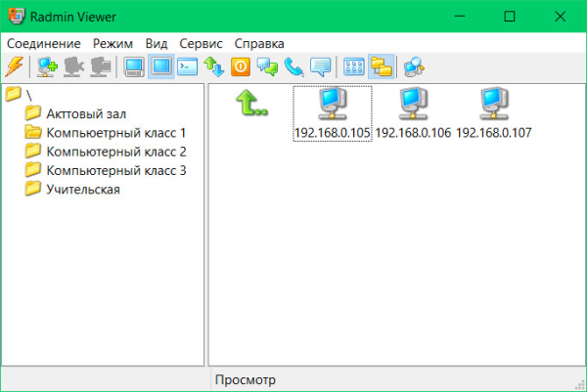The height and width of the screenshot is (392, 587).
Task: Toggle the folder tree panel button
Action: [x=381, y=67]
